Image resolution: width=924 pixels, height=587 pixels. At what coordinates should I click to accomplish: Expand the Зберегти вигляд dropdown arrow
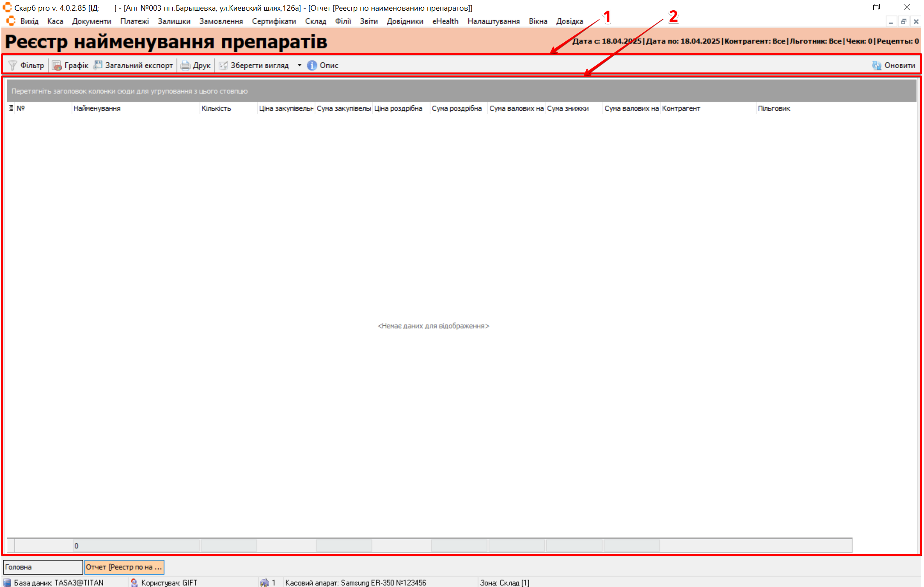[x=299, y=65]
